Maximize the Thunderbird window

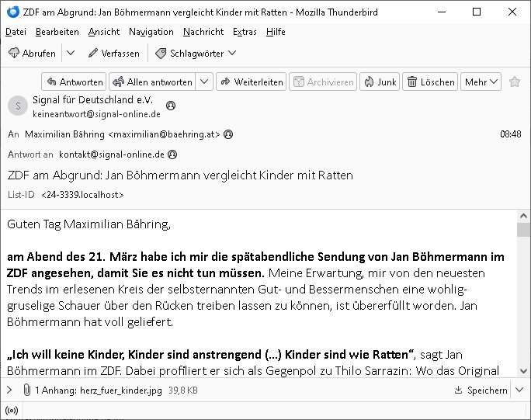pyautogui.click(x=477, y=12)
